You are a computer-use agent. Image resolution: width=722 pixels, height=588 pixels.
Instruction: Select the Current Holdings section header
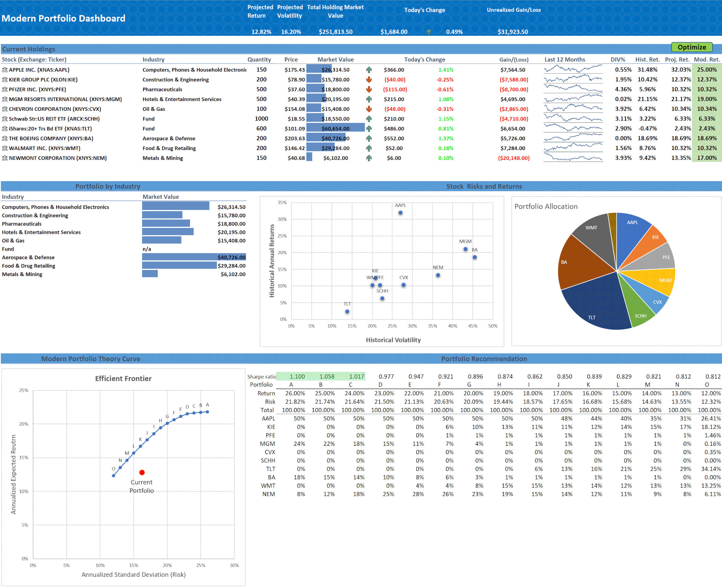coord(29,49)
